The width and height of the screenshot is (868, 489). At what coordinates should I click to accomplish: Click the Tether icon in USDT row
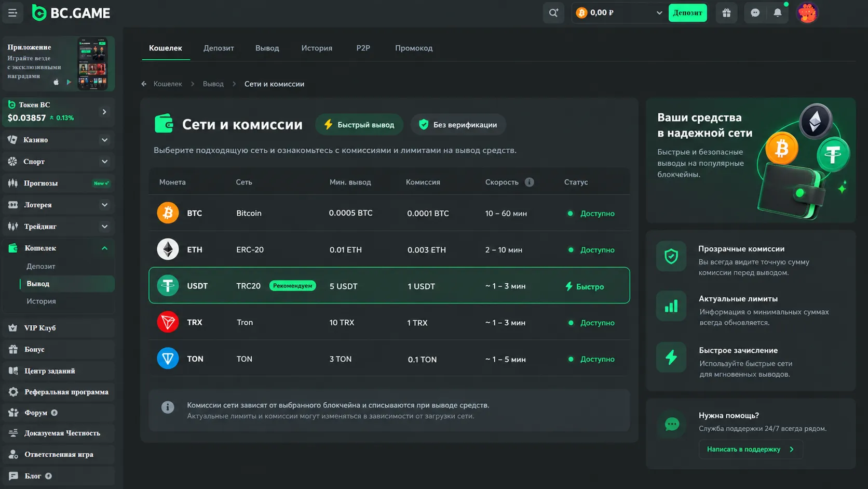pyautogui.click(x=168, y=286)
